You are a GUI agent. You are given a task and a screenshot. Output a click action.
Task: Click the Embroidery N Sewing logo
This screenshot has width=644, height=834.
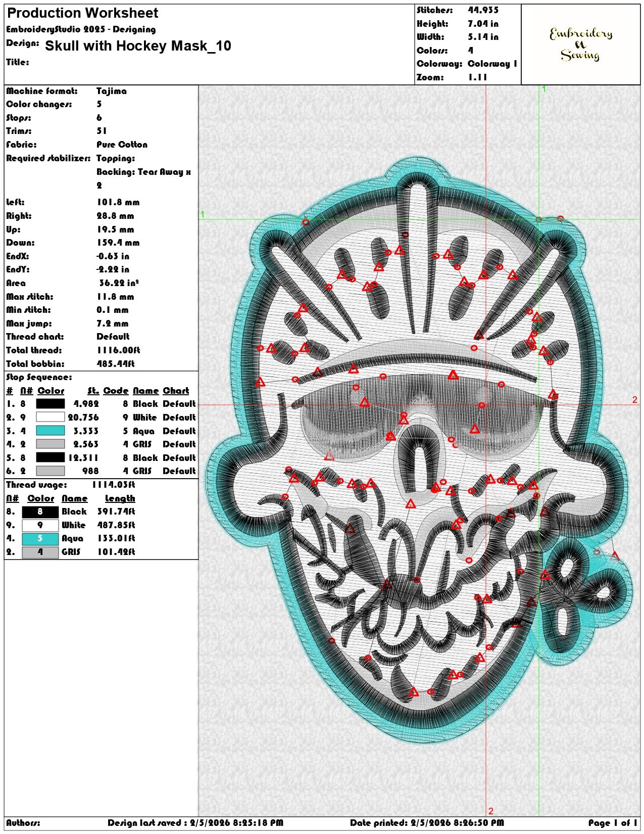[581, 44]
